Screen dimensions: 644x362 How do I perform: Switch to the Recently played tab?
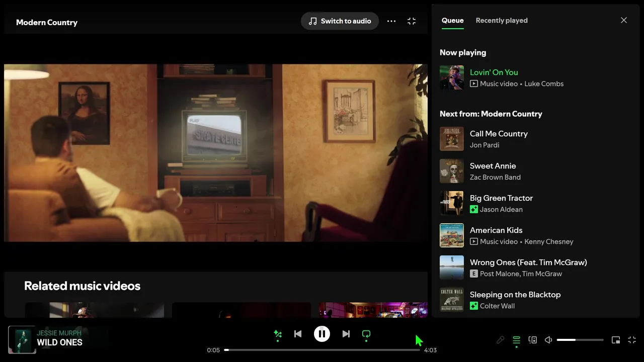click(x=502, y=21)
